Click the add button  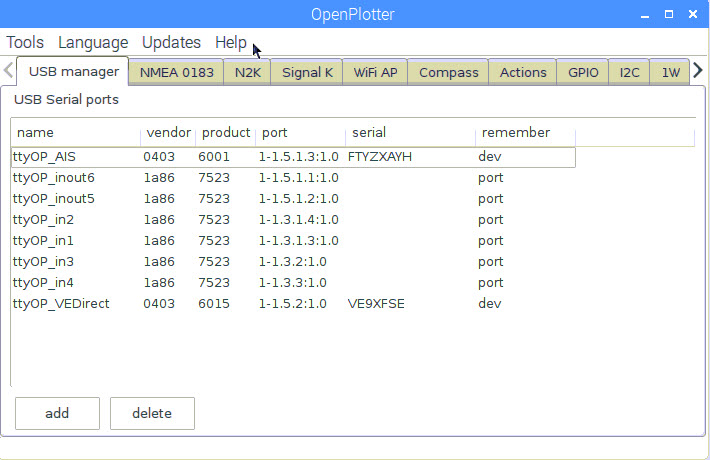pyautogui.click(x=58, y=413)
